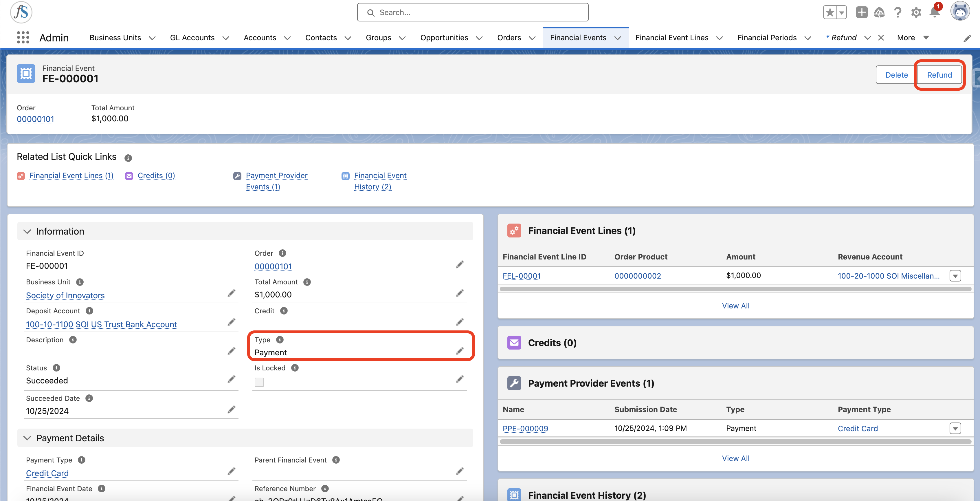Edit the Description pencil icon
The image size is (980, 501).
[231, 351]
